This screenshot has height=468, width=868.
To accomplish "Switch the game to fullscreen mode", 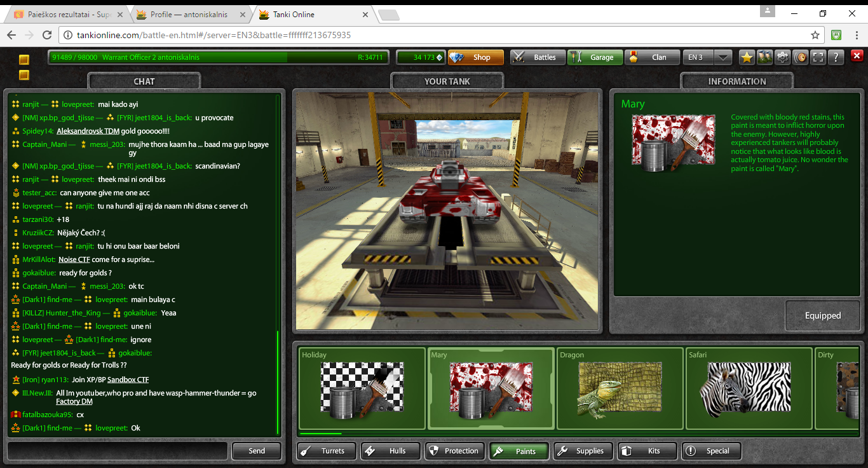I will [818, 57].
